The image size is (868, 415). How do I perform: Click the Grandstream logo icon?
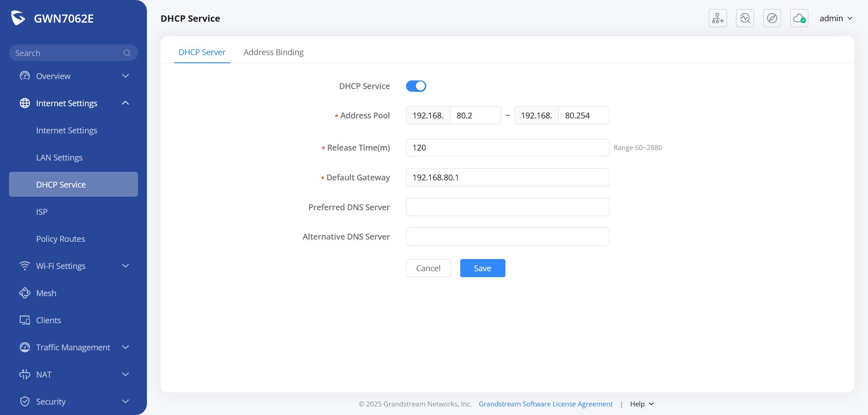pyautogui.click(x=18, y=18)
